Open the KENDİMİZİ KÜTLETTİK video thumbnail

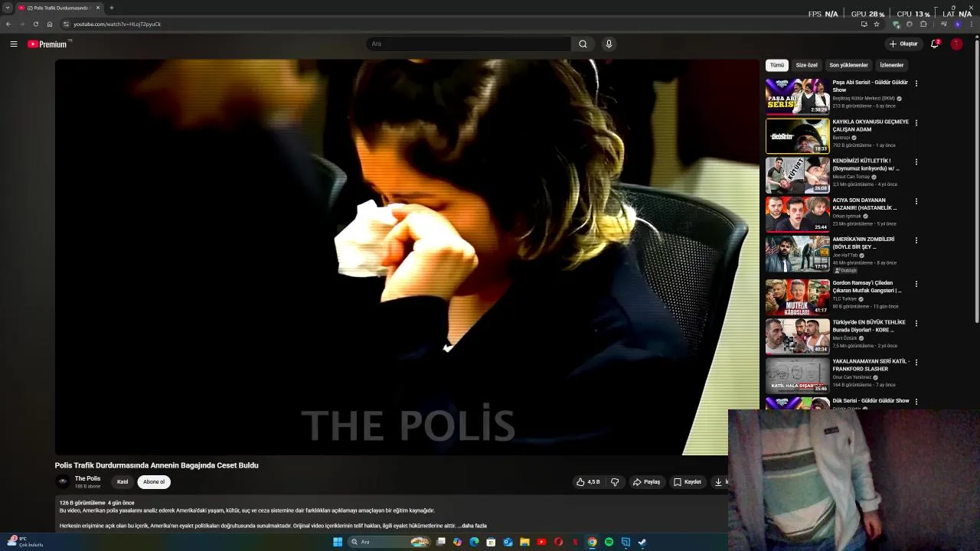(x=797, y=174)
